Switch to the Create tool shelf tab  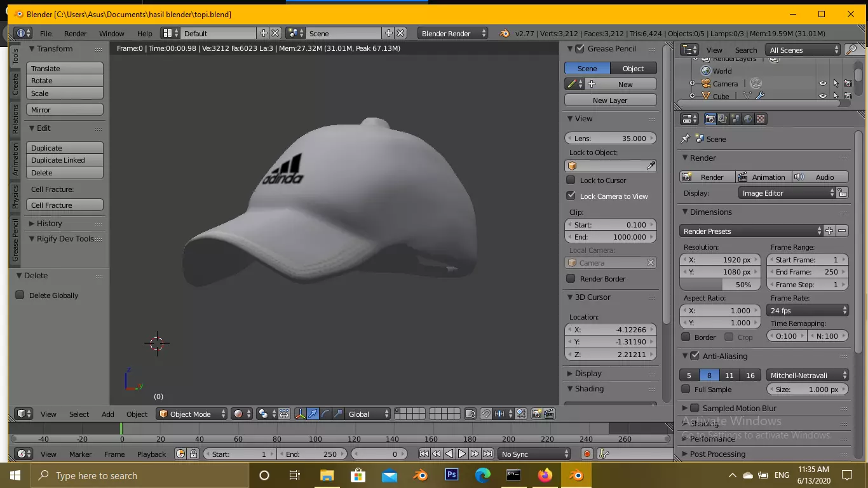point(15,84)
